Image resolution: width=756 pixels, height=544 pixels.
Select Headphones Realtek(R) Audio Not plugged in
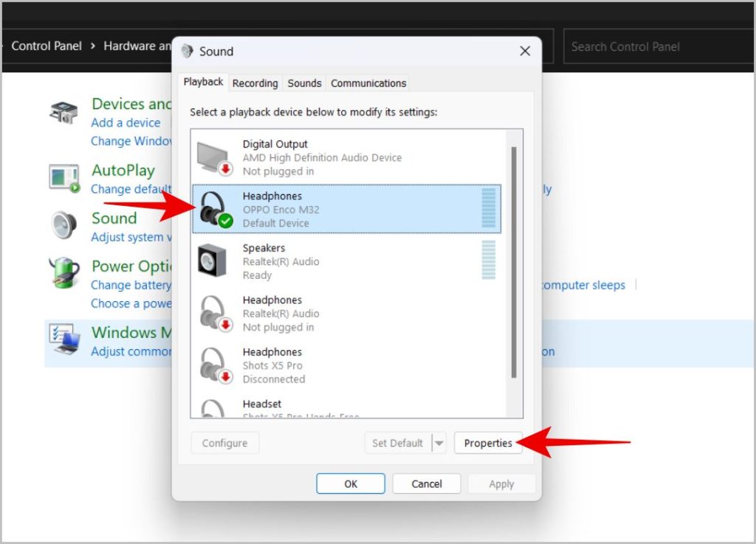pyautogui.click(x=347, y=313)
